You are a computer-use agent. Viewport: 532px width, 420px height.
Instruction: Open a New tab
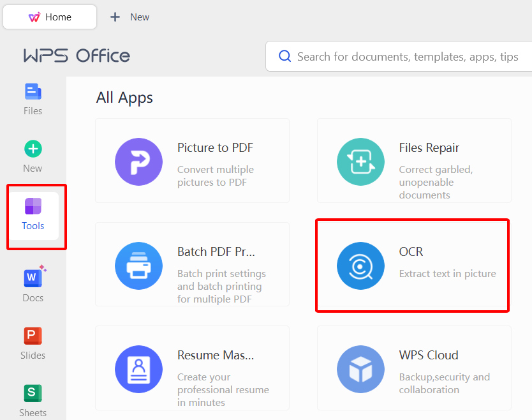click(129, 17)
